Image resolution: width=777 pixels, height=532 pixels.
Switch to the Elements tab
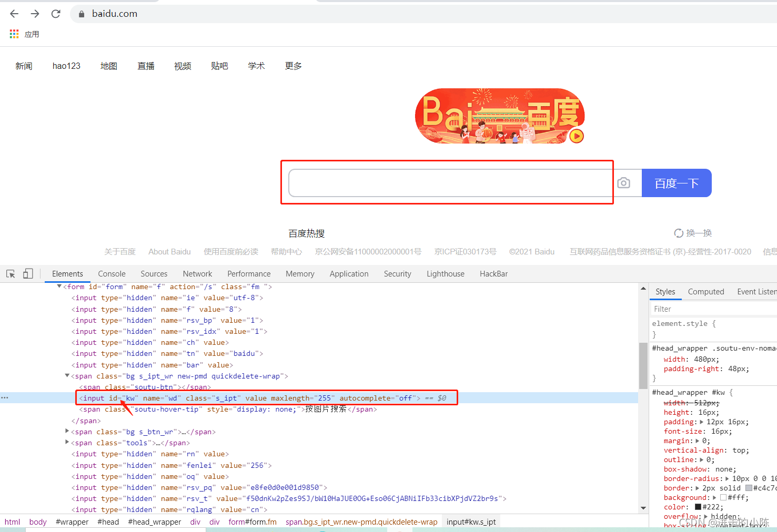point(67,274)
